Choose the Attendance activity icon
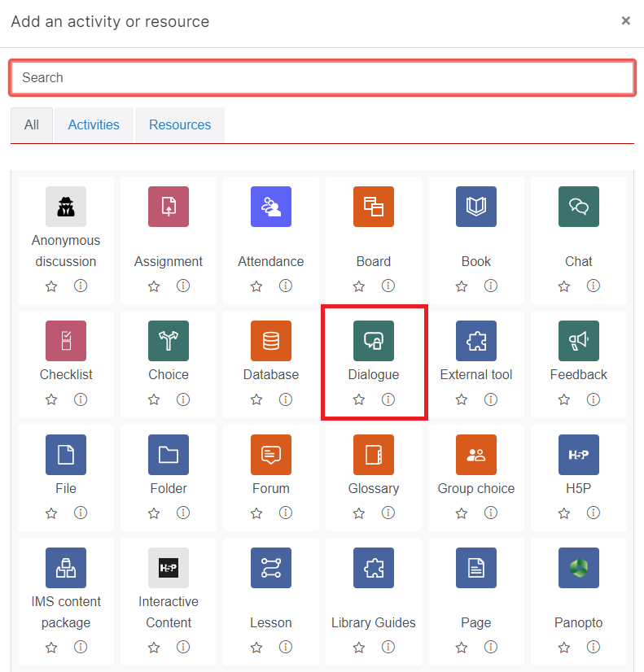This screenshot has height=672, width=644. click(x=271, y=207)
